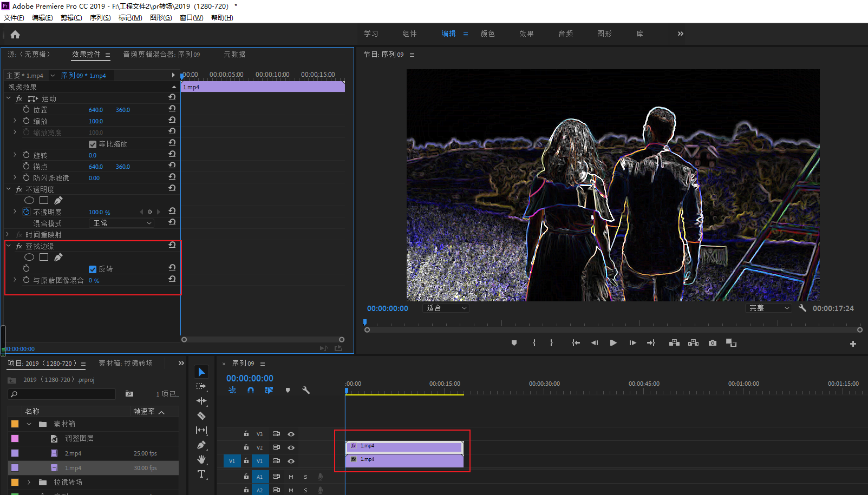Open the 文件(F) menu
The width and height of the screenshot is (868, 495).
pyautogui.click(x=14, y=18)
